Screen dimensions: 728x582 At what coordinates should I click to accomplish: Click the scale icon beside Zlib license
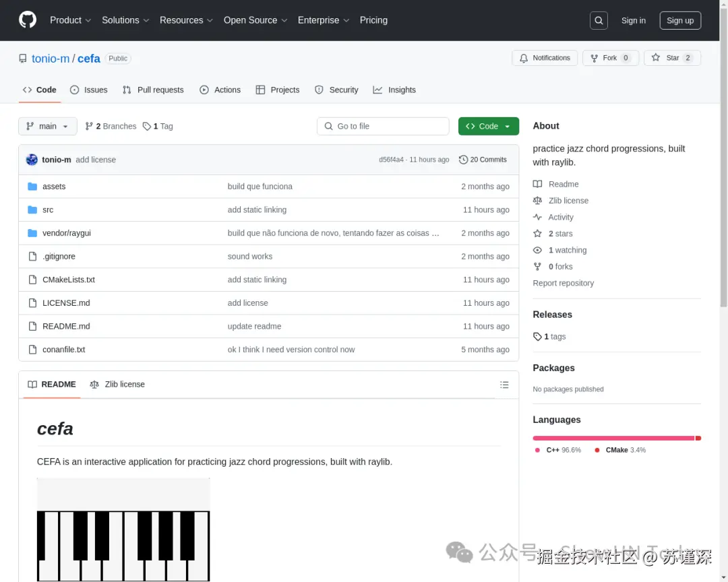537,201
